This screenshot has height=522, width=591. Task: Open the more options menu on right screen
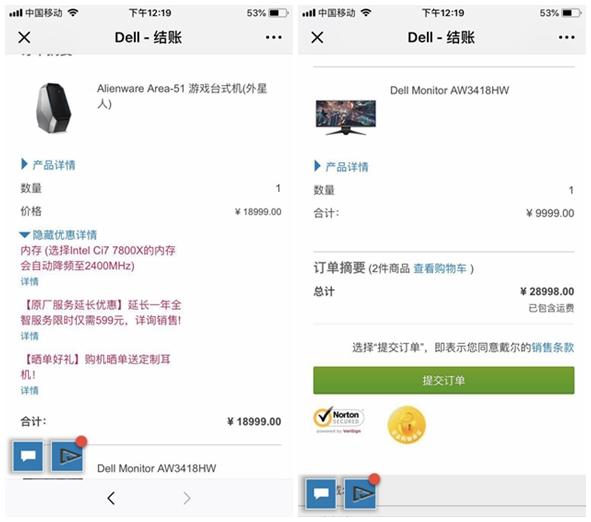[567, 37]
